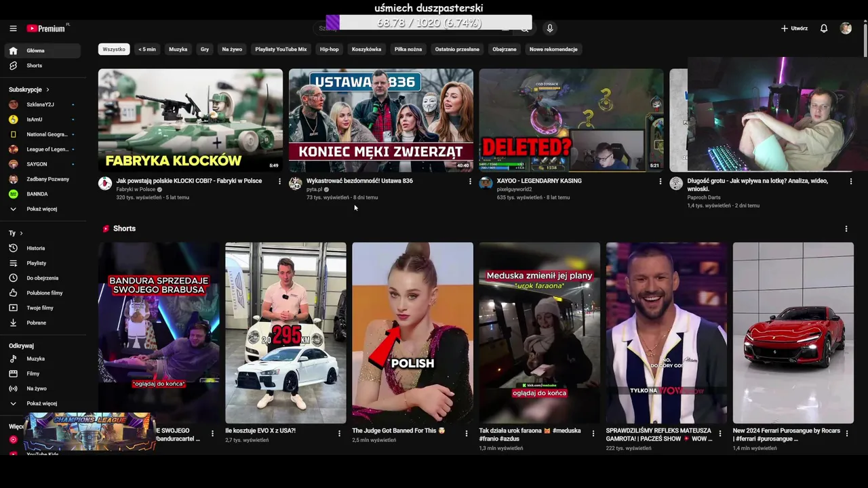Screen dimensions: 868x488
Task: Select the Na żywo filter chip
Action: (x=232, y=49)
